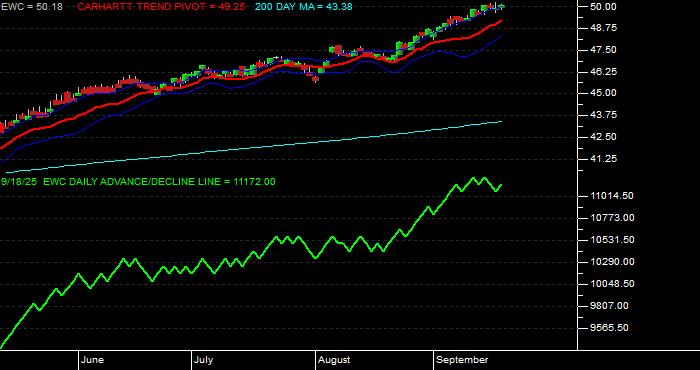The height and width of the screenshot is (370, 700).
Task: Click the 42.50 price axis value
Action: 603,137
